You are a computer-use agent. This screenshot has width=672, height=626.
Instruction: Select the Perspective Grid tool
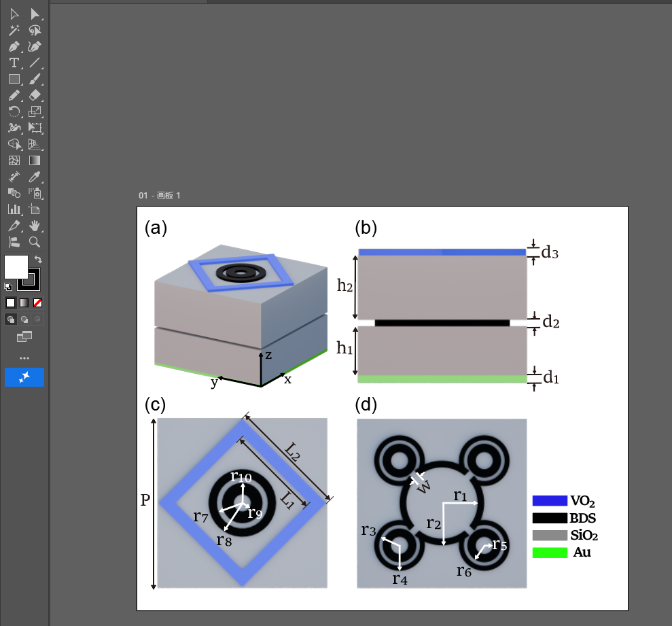(35, 145)
